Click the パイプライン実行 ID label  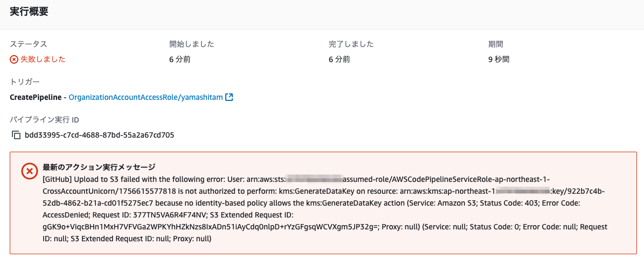click(44, 120)
